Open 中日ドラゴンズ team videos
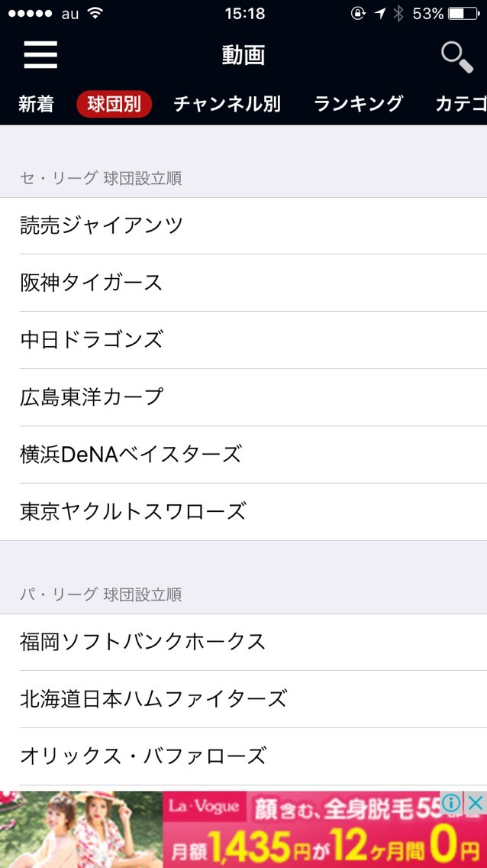The image size is (487, 868). click(243, 340)
